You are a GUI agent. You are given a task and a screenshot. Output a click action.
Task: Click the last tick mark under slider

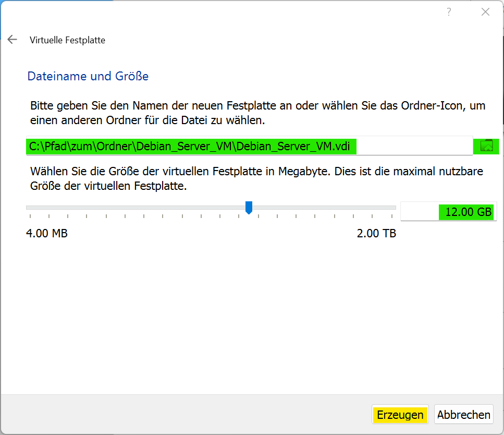click(x=392, y=216)
